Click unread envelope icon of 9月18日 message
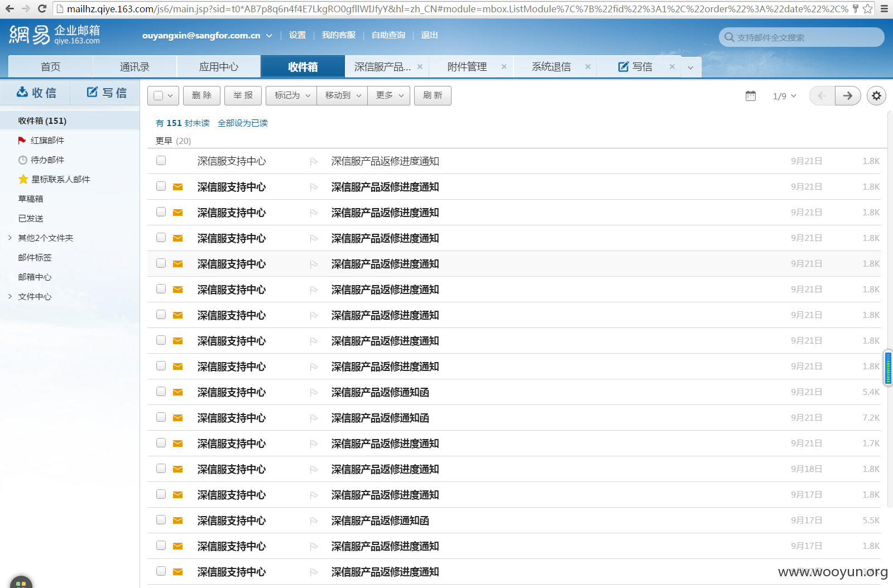This screenshot has height=588, width=893. 178,469
